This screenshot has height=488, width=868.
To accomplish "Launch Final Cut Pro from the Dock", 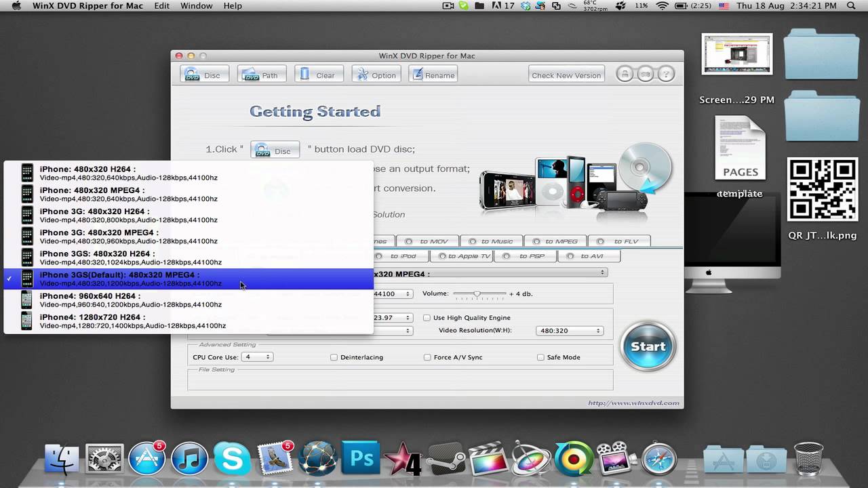I will (x=488, y=459).
